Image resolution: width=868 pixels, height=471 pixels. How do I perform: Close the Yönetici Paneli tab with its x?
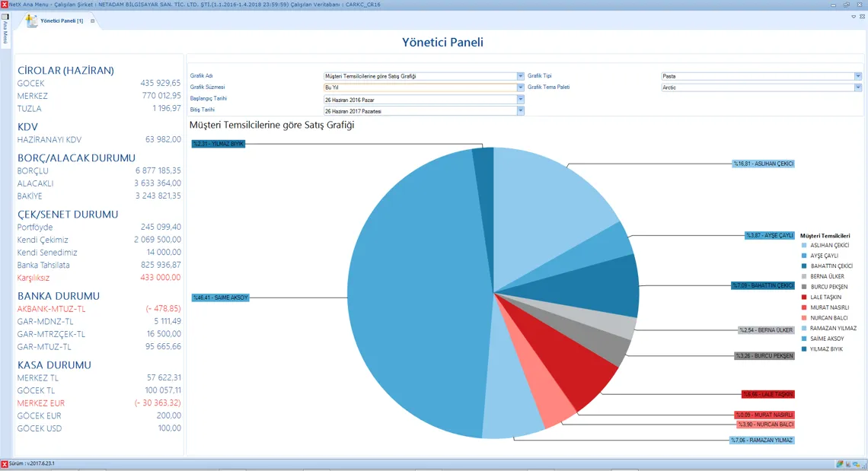(92, 21)
